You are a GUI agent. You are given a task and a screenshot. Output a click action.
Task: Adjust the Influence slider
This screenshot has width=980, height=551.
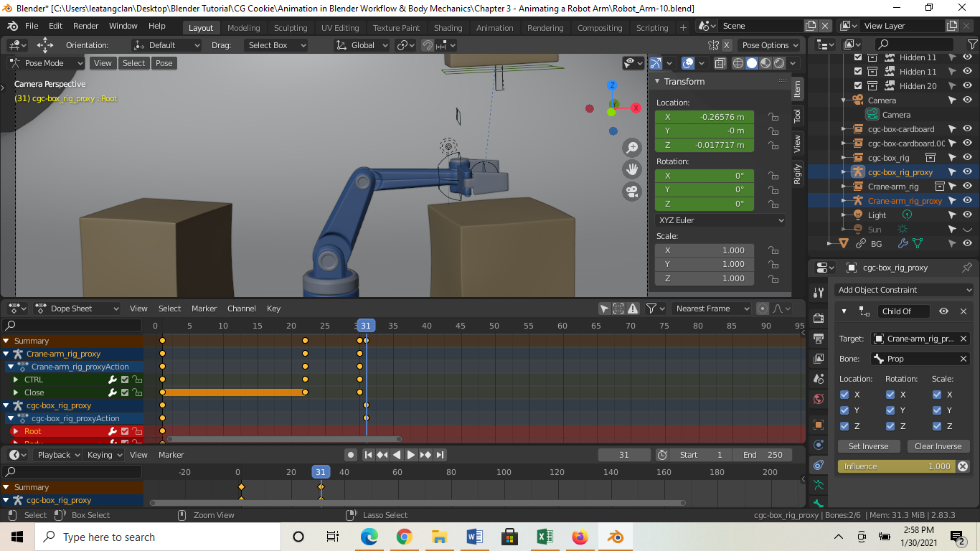897,466
